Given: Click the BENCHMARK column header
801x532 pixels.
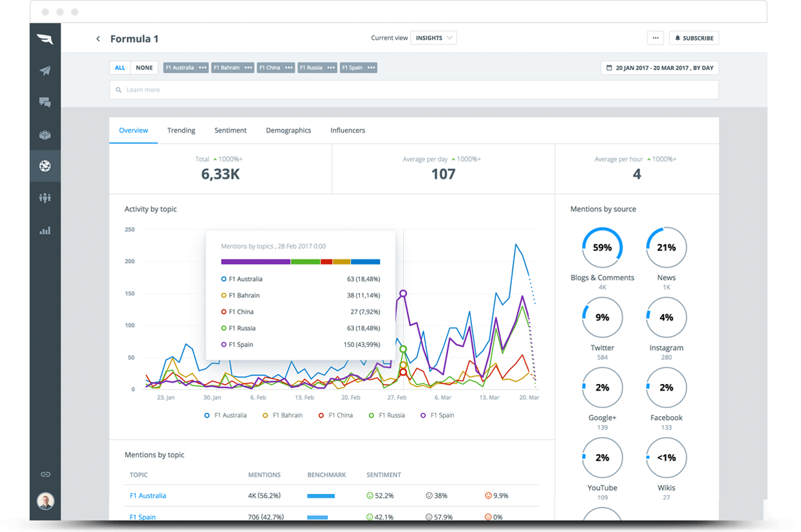Looking at the screenshot, I should coord(327,475).
